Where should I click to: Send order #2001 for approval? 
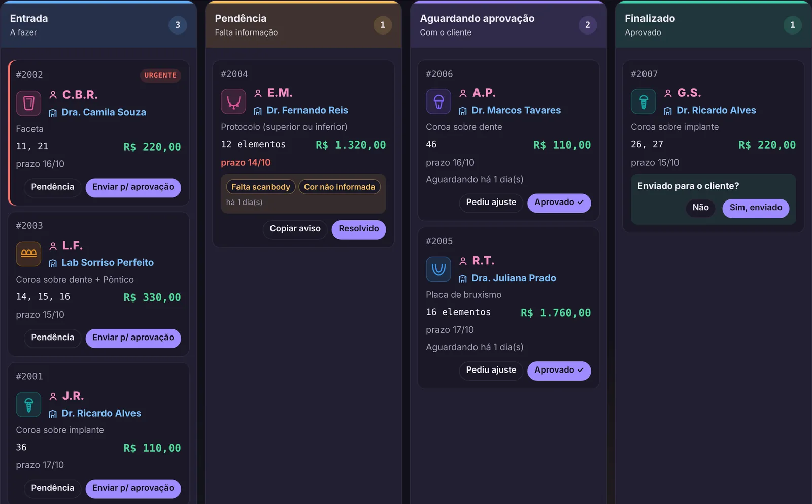pyautogui.click(x=133, y=488)
